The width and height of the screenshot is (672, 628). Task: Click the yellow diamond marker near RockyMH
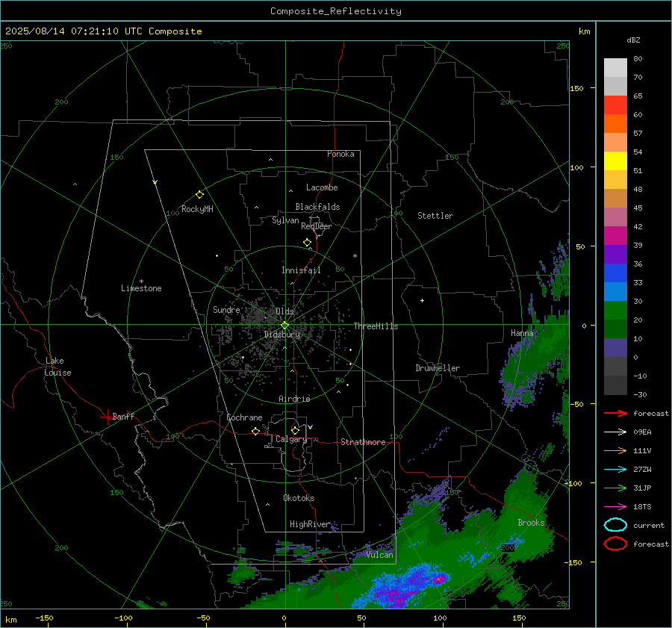pyautogui.click(x=199, y=195)
